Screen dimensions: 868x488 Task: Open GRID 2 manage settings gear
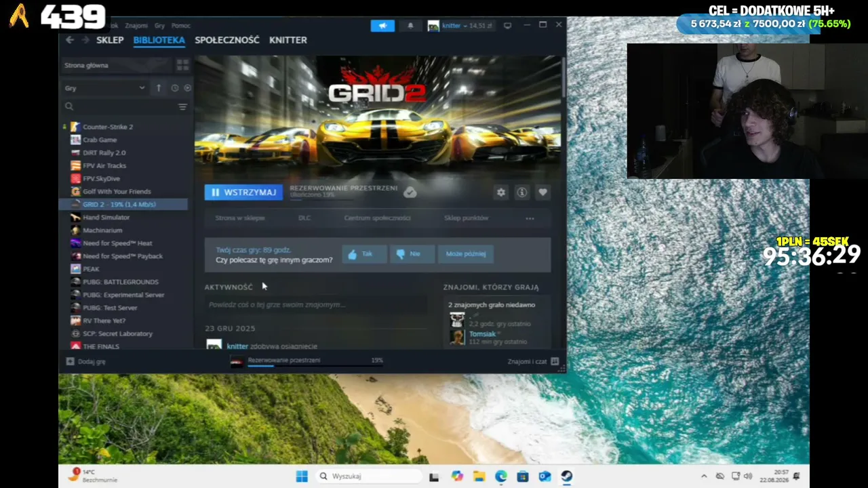[x=500, y=192]
